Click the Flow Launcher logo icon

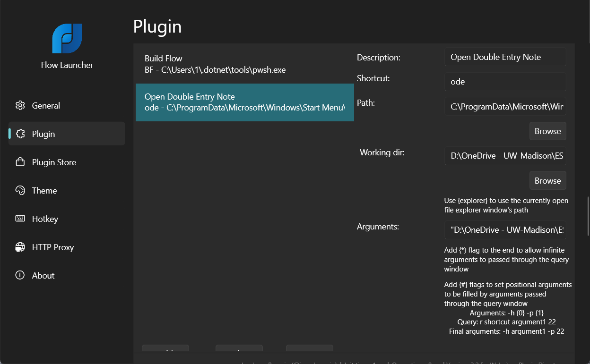coord(67,38)
